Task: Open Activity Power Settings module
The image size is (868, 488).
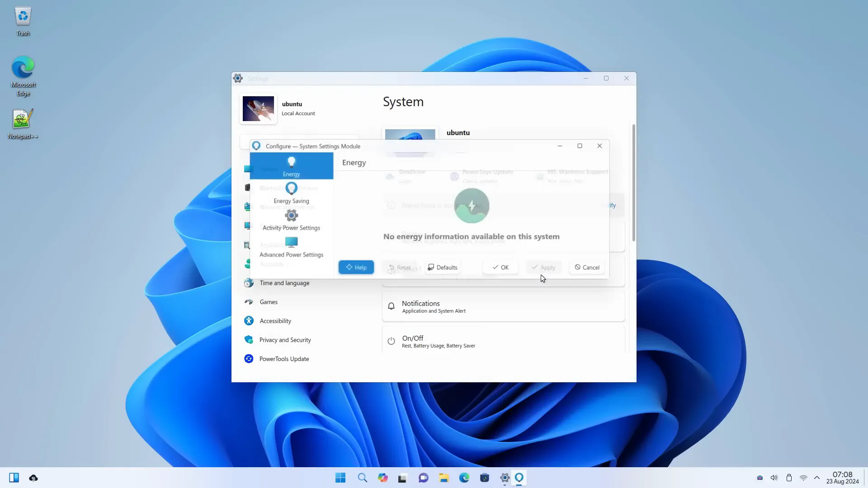Action: click(292, 220)
